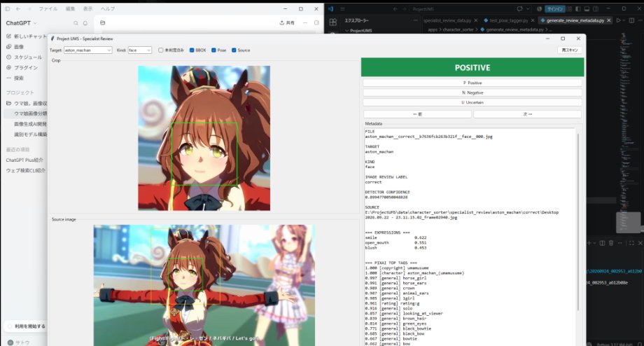Viewport: 644px width, 346px height.
Task: Open the ヘルプ menu in ChatGPT
Action: coord(108,8)
